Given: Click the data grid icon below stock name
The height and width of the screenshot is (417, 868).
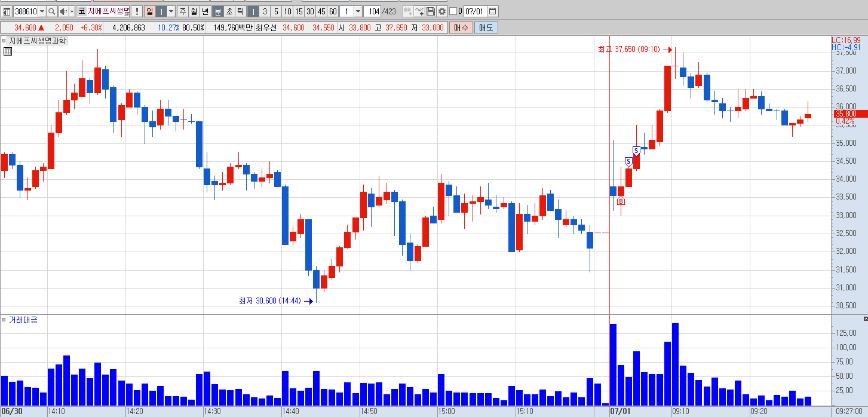Looking at the screenshot, I should (x=7, y=51).
